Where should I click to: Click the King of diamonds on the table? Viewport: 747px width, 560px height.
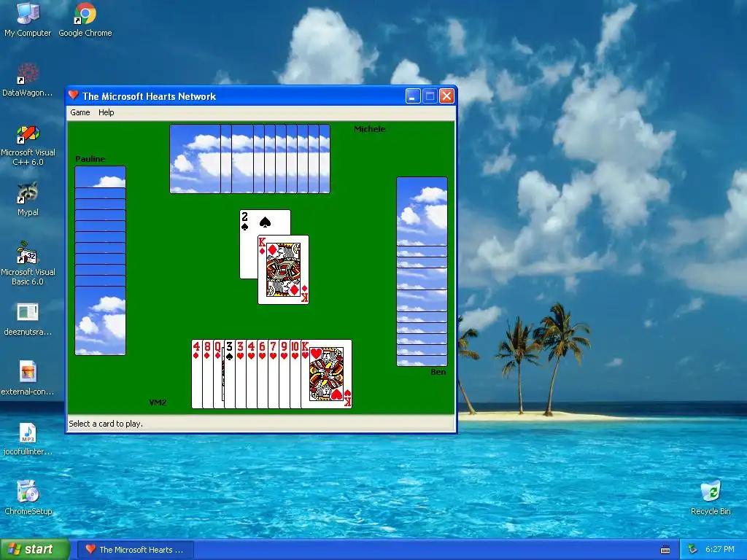[x=284, y=270]
